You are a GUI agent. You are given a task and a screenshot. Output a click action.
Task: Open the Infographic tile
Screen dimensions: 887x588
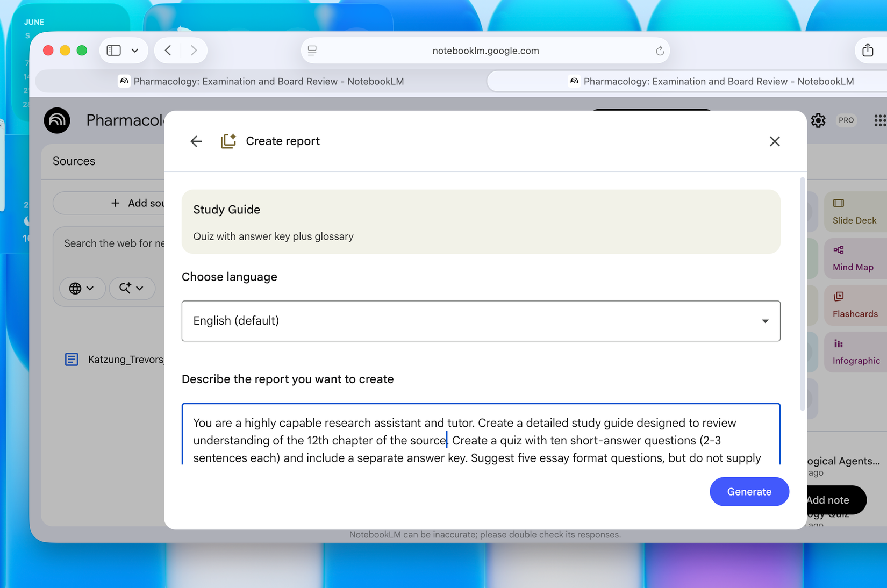pyautogui.click(x=855, y=352)
